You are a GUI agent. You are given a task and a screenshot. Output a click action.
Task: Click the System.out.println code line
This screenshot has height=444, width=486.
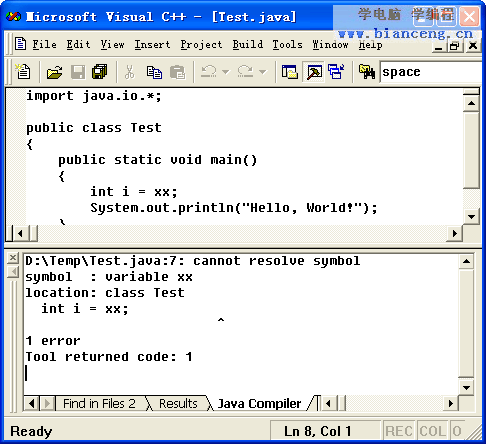[x=234, y=208]
